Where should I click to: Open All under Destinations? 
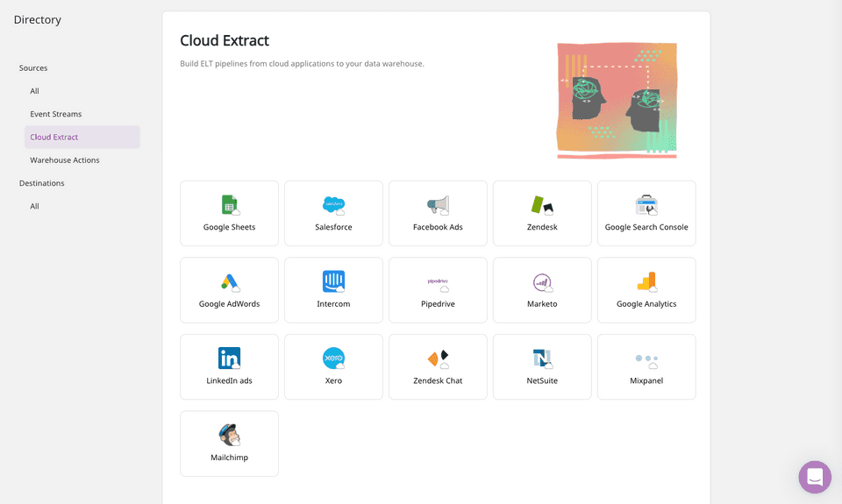[x=35, y=206]
